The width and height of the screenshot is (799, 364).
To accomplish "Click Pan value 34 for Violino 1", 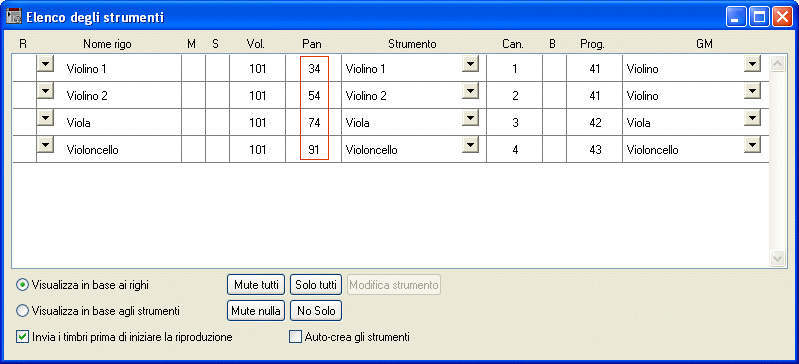I will [314, 68].
